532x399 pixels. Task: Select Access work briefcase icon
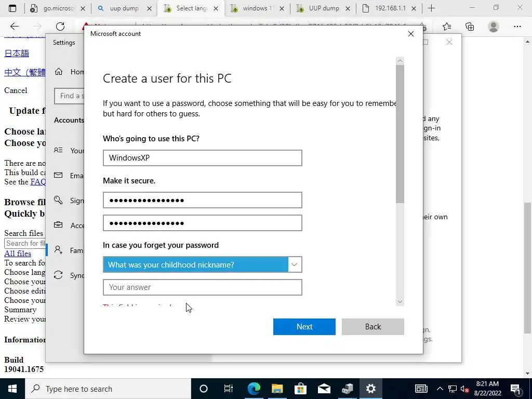[58, 225]
